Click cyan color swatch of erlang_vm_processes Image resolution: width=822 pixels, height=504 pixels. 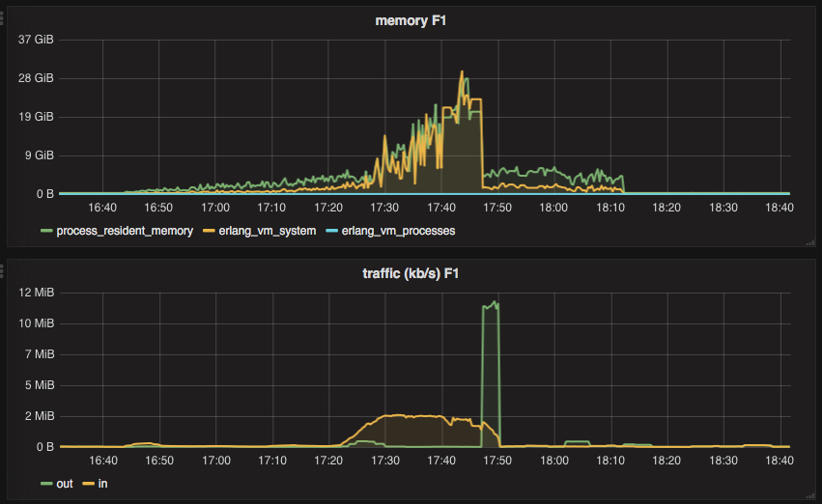coord(330,232)
